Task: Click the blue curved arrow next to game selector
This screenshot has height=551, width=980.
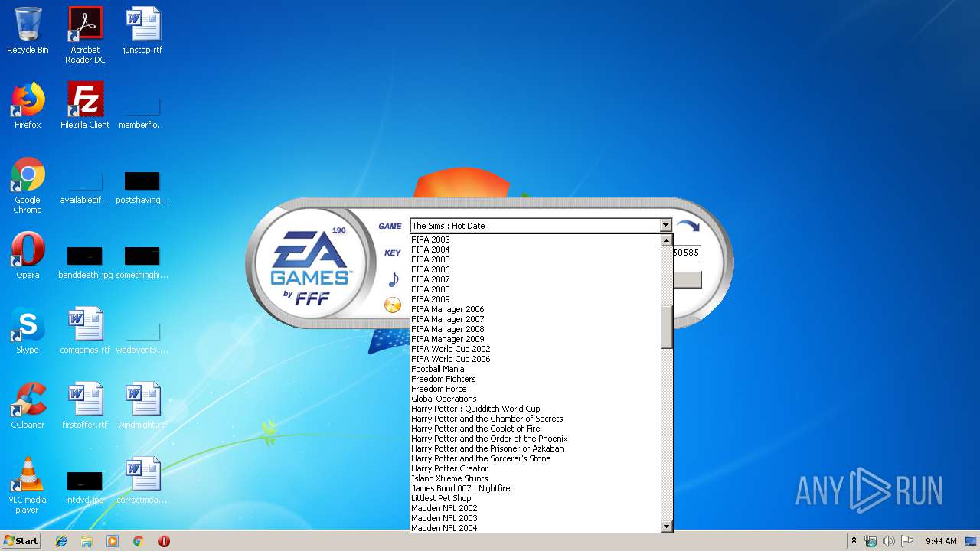Action: pyautogui.click(x=688, y=227)
